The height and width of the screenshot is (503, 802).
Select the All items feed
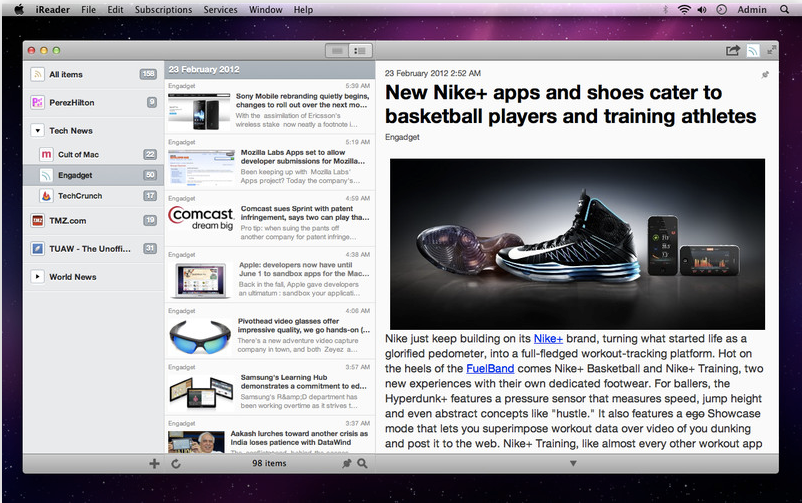pos(94,75)
